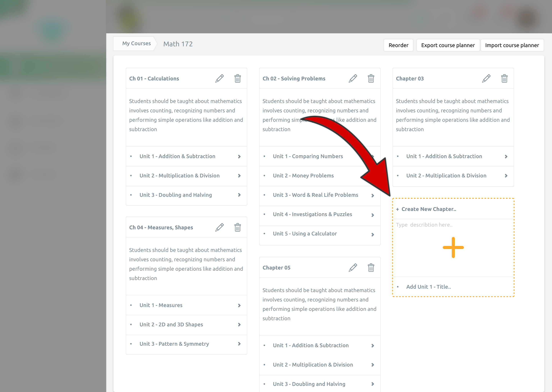Expand Unit 3 - Doubling and Halving in Ch 01
Screen dimensions: 552x392
coord(239,195)
